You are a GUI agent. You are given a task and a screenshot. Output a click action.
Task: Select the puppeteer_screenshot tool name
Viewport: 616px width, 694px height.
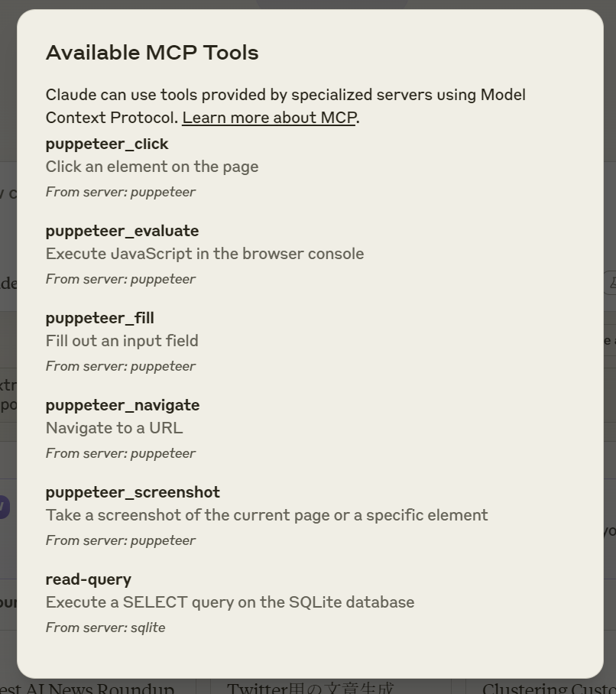132,492
